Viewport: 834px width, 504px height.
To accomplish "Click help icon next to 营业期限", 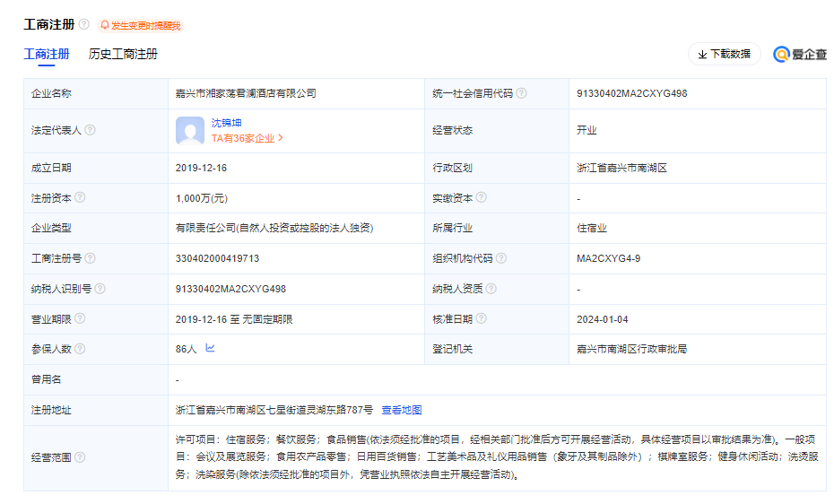I will (80, 318).
